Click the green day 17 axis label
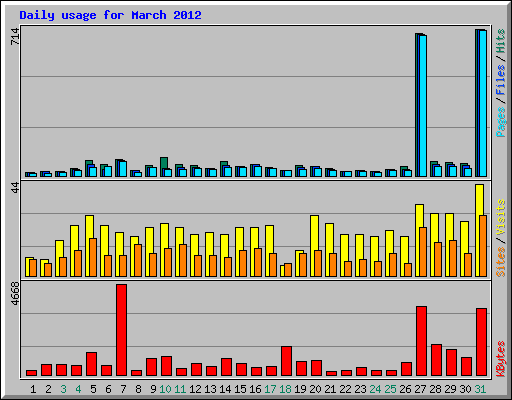This screenshot has width=512, height=400. click(x=270, y=389)
